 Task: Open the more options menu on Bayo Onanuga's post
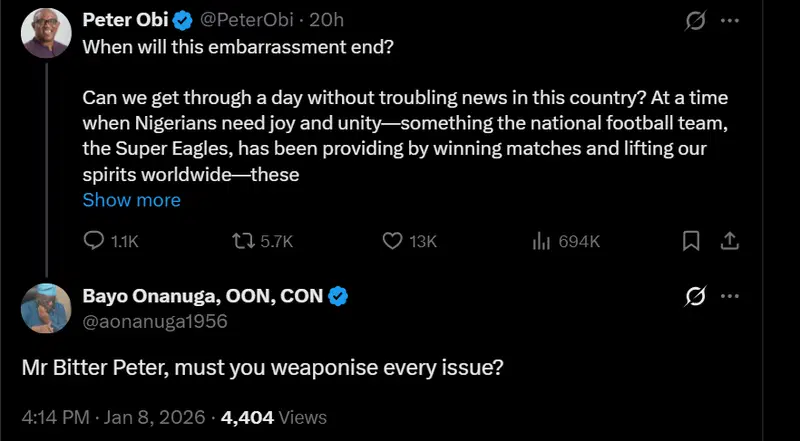point(730,296)
